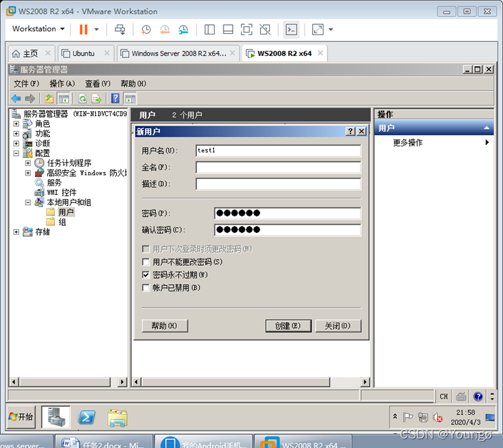Click the 帮助(H) button in the dialog
This screenshot has height=448, width=503.
[165, 326]
